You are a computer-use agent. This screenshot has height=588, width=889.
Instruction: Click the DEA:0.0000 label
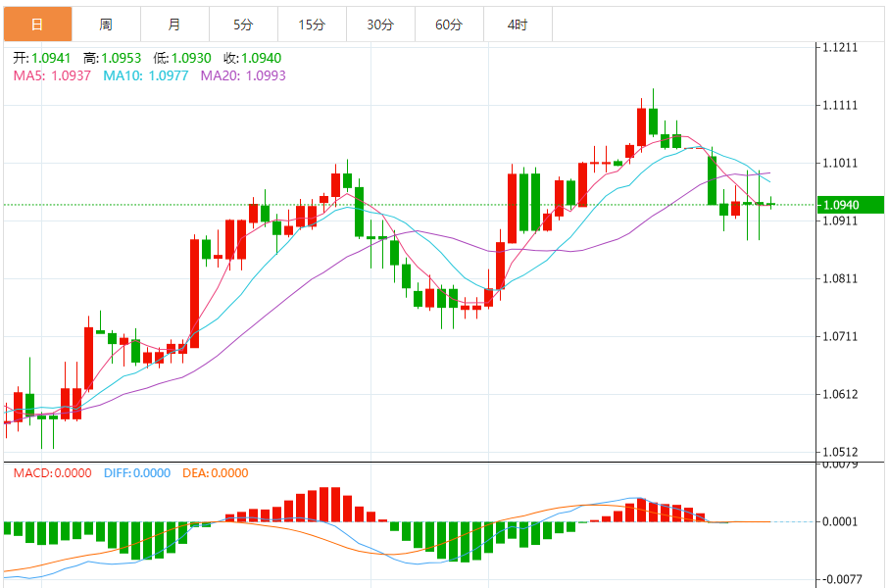click(x=216, y=473)
